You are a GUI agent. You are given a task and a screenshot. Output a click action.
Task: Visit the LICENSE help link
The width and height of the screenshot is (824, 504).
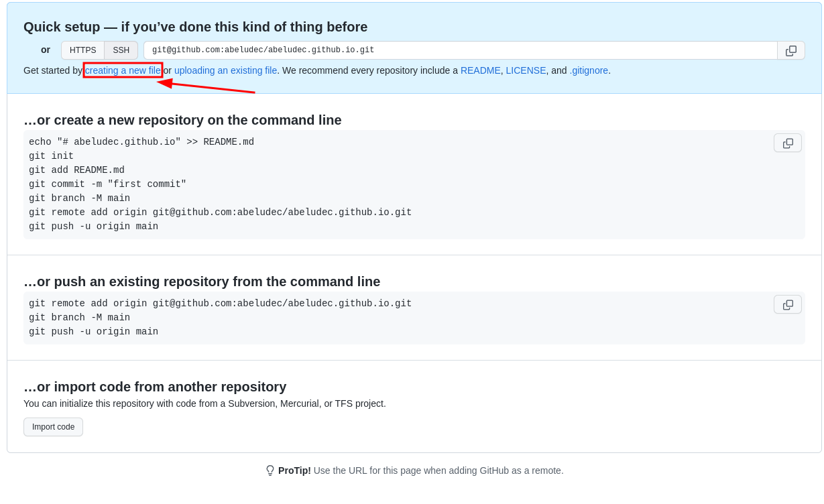(526, 70)
